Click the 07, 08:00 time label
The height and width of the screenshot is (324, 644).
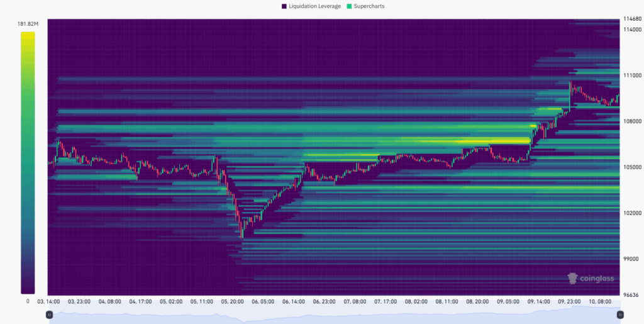point(355,301)
